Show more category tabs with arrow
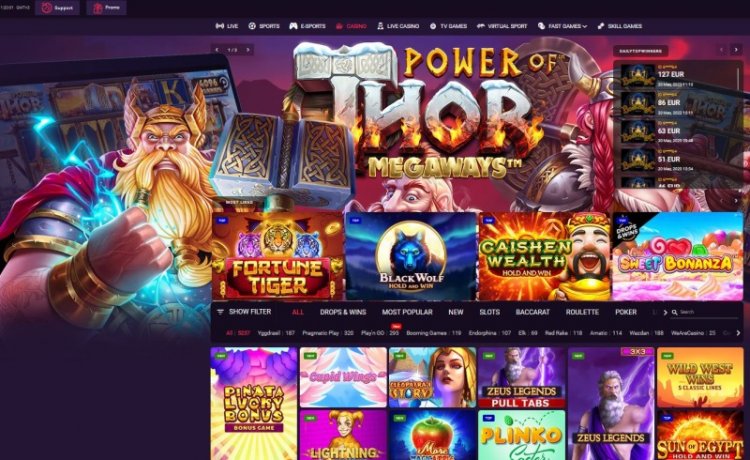 coord(665,312)
